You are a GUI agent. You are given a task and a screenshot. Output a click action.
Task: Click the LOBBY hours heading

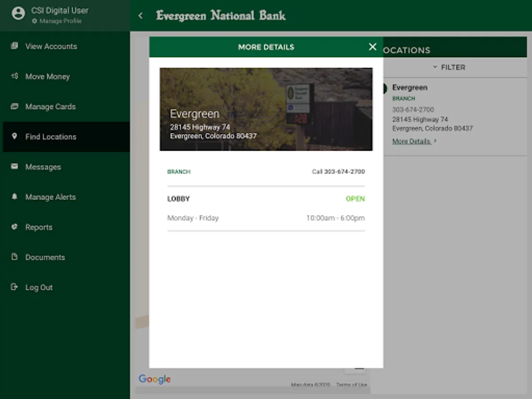[178, 199]
